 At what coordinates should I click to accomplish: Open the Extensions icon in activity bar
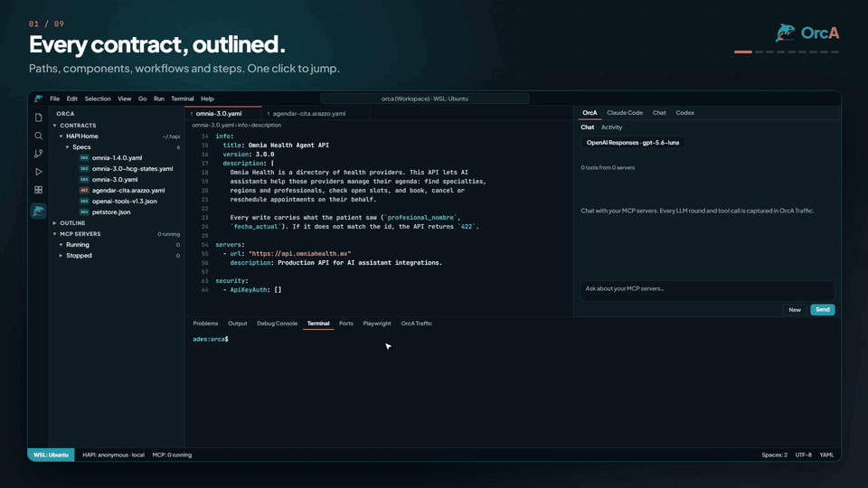38,190
